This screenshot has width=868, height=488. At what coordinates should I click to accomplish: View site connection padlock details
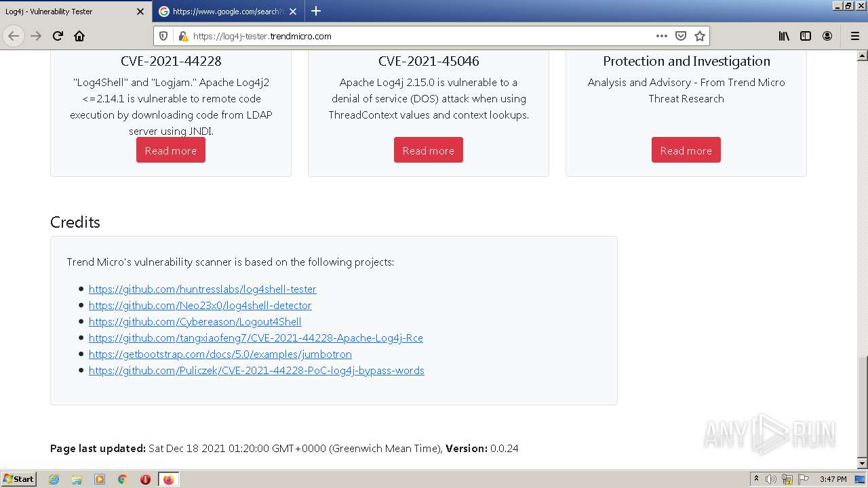[182, 36]
